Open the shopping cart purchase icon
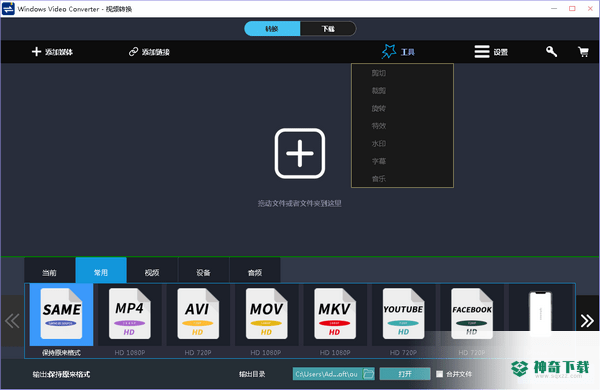The width and height of the screenshot is (600, 390). click(583, 51)
